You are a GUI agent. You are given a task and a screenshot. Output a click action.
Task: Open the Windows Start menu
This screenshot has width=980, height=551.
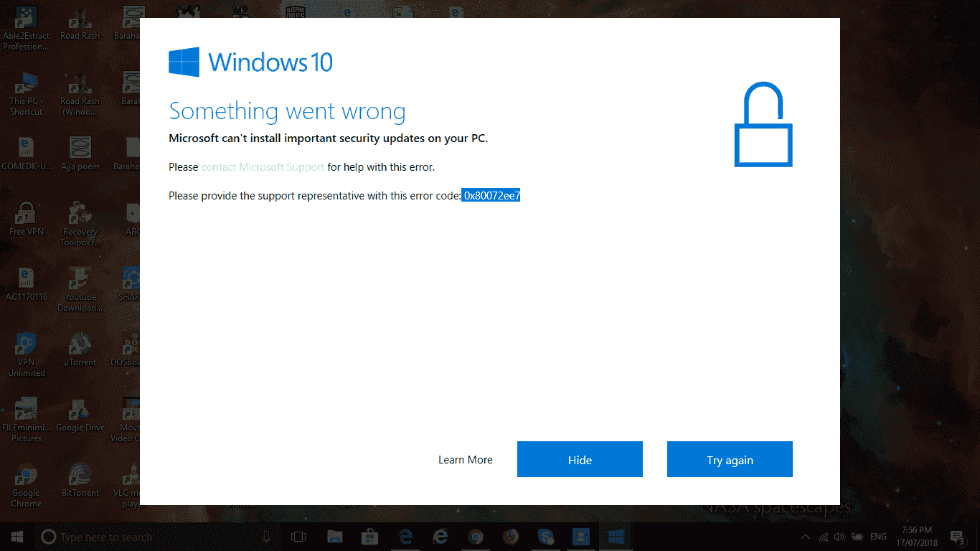(x=17, y=537)
